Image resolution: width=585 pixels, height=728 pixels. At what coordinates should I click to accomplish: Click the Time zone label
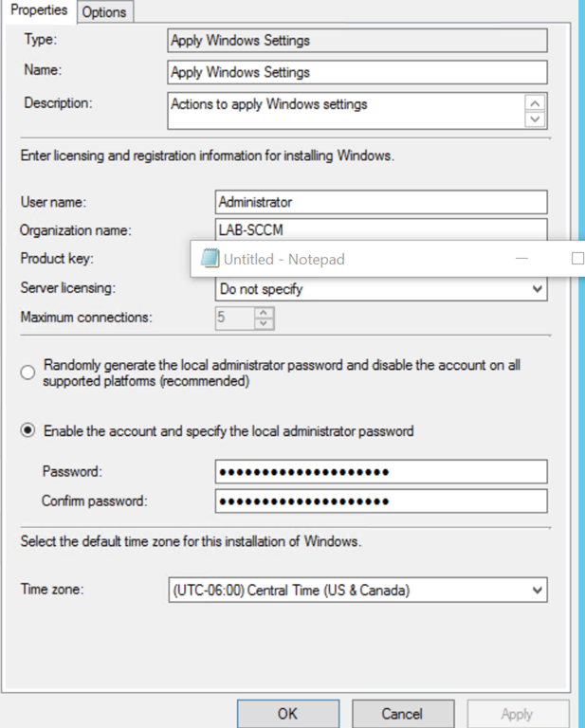pyautogui.click(x=52, y=590)
